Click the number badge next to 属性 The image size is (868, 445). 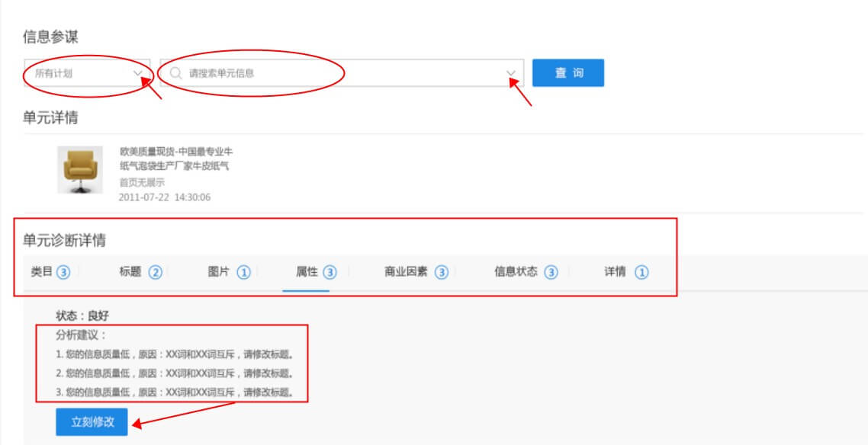330,272
